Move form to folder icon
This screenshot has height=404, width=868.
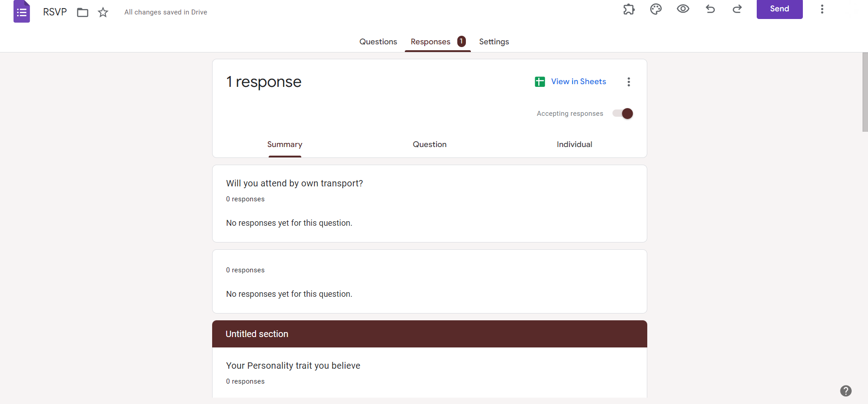[82, 12]
